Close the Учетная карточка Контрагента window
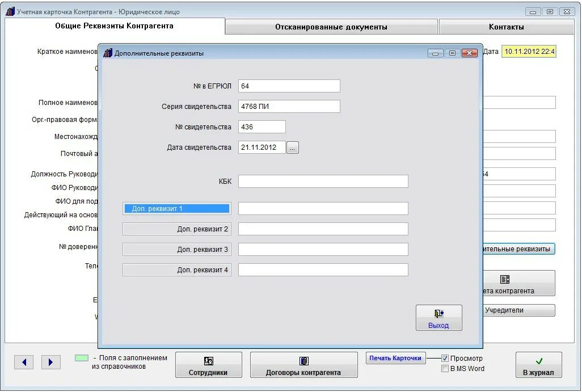Screen dimensions: 582x392 point(567,12)
